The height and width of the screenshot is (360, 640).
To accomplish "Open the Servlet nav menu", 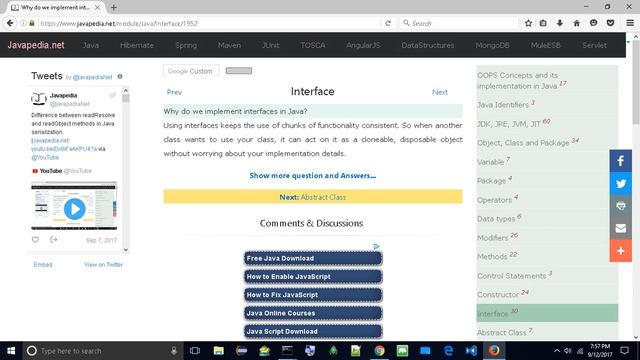I will pyautogui.click(x=594, y=45).
